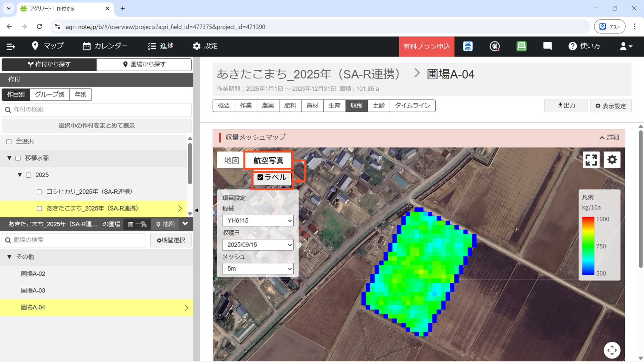This screenshot has height=362, width=644.
Task: Switch field list to 地図 view
Action: (165, 224)
